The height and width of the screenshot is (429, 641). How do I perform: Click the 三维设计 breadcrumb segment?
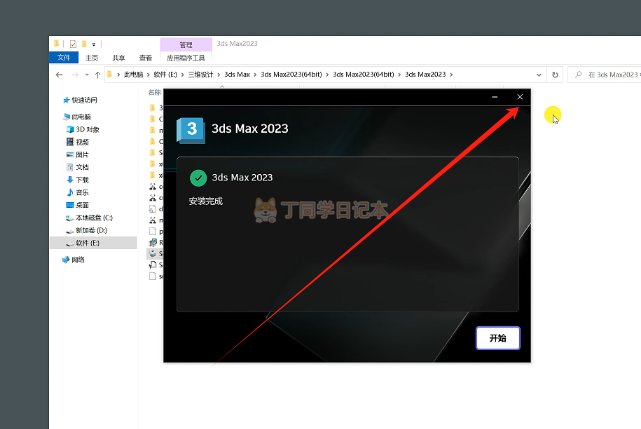[x=201, y=74]
